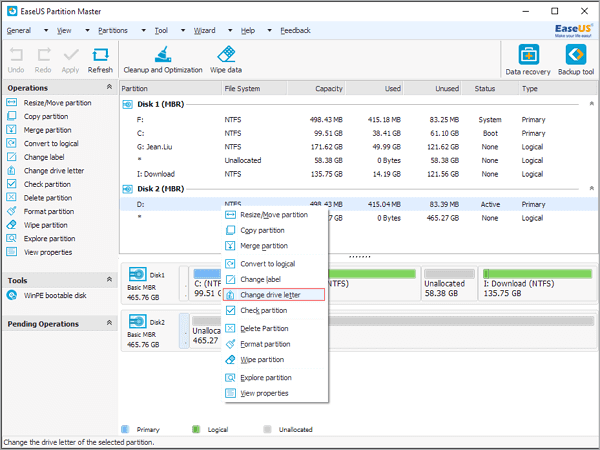The width and height of the screenshot is (600, 450).
Task: Click Change label in Operations panel
Action: 36,157
